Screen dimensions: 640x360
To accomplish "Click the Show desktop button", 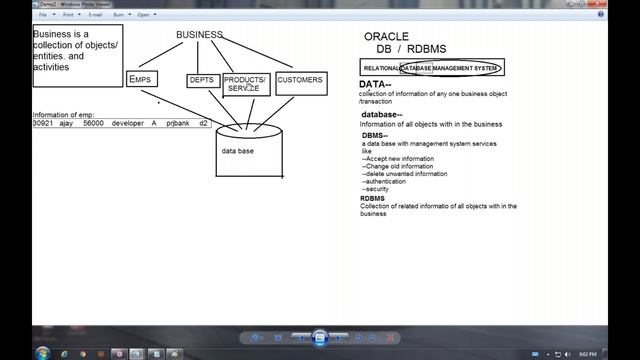I will coord(605,354).
